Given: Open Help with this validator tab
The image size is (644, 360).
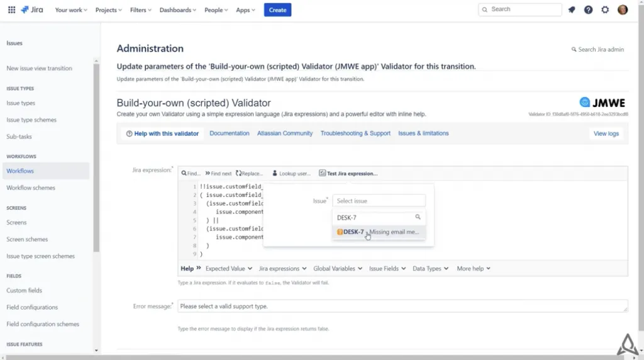Looking at the screenshot, I should coord(162,133).
